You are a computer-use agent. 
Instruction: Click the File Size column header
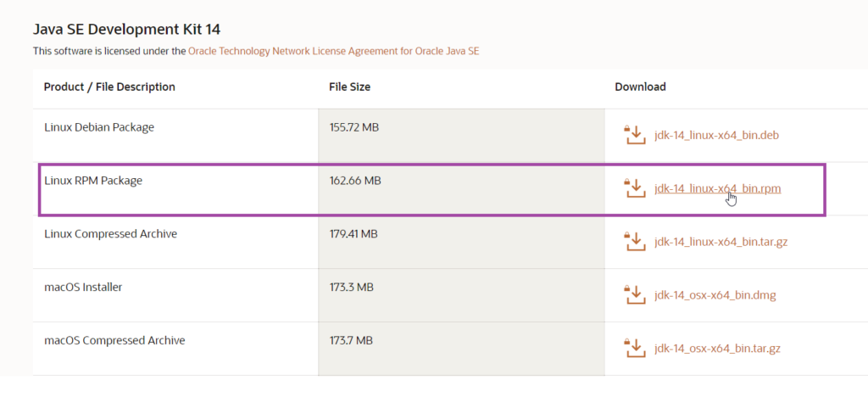[349, 87]
